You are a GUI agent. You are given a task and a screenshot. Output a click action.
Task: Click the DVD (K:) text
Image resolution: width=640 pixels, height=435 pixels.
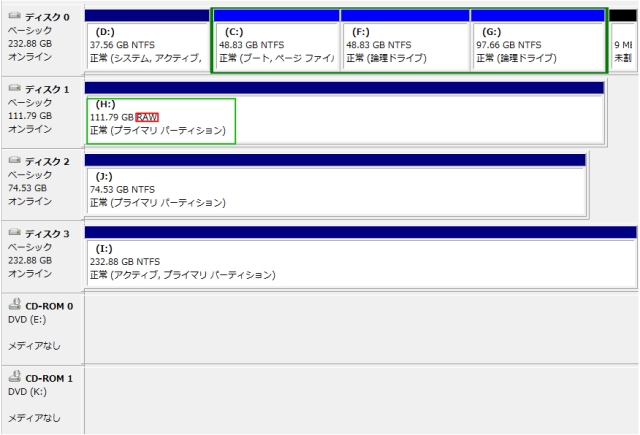[x=27, y=392]
